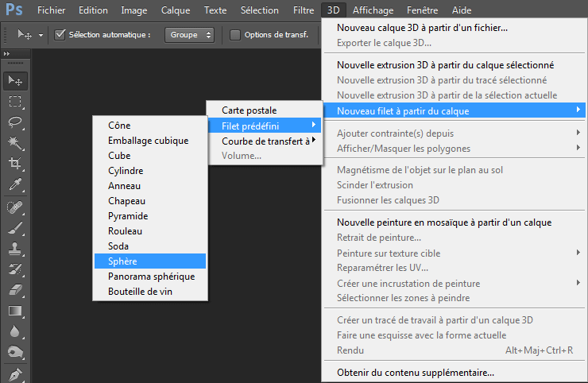Choose the Crop tool

(x=15, y=163)
